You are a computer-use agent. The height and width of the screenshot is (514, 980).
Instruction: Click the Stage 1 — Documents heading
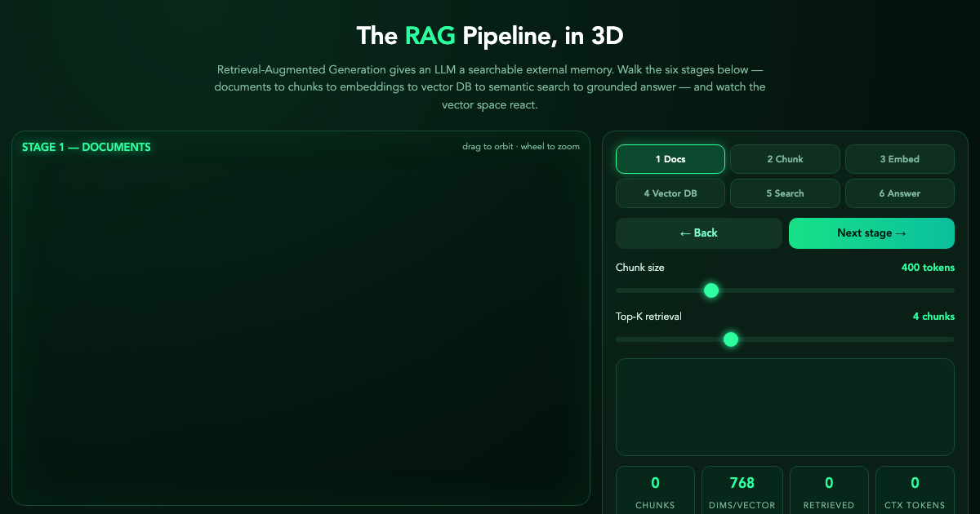[87, 148]
